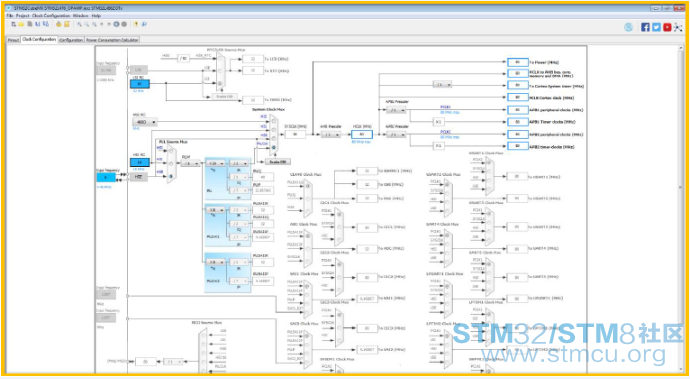Switch to the Pinout tab
The image size is (690, 379).
click(13, 40)
